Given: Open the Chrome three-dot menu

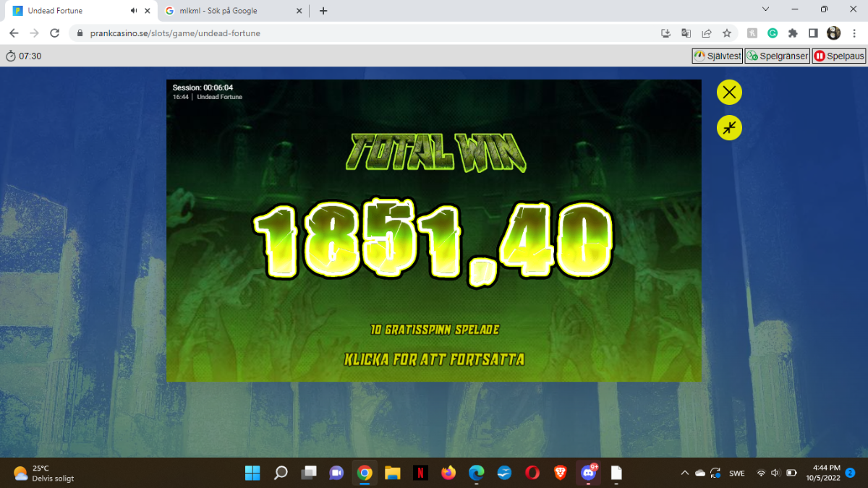Looking at the screenshot, I should click(854, 33).
